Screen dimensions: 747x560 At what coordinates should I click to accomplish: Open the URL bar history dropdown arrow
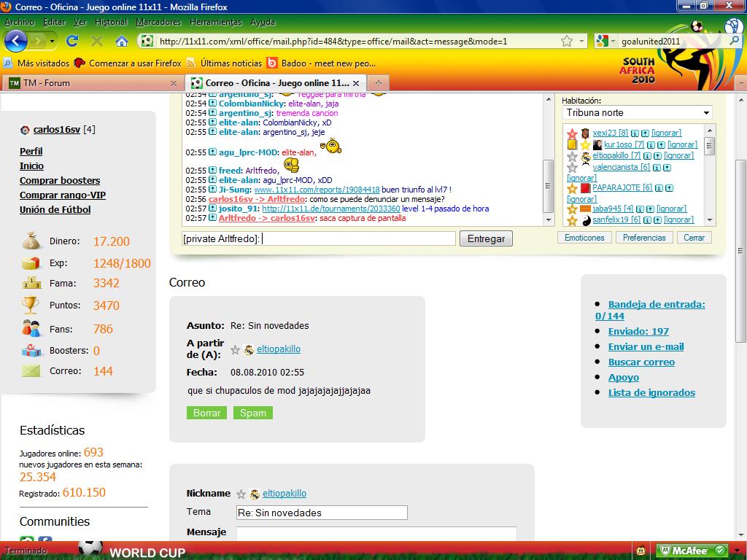[582, 41]
